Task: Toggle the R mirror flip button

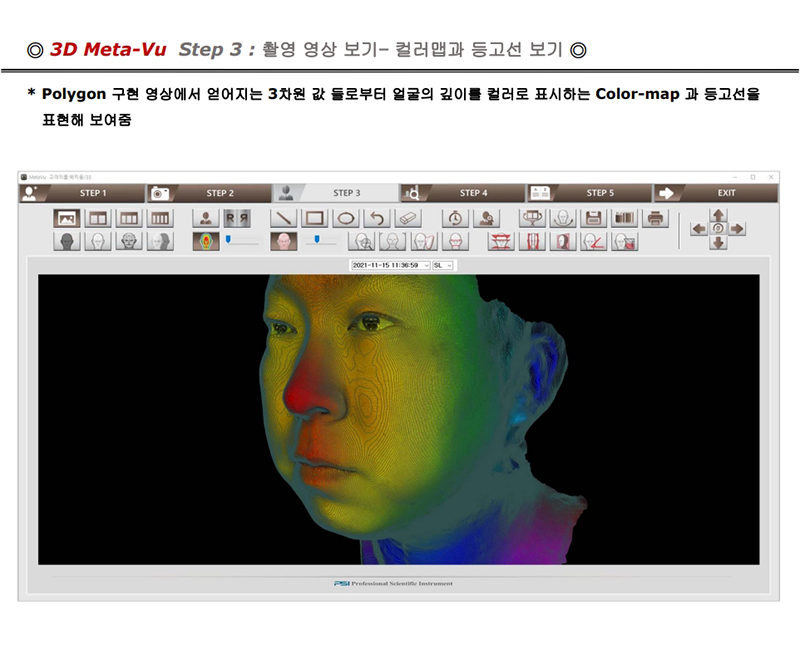Action: pos(236,218)
